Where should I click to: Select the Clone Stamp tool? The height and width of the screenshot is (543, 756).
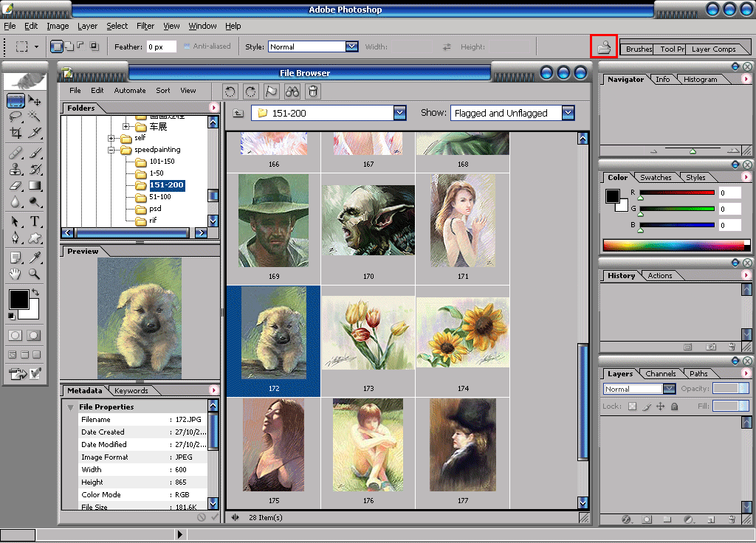(16, 169)
